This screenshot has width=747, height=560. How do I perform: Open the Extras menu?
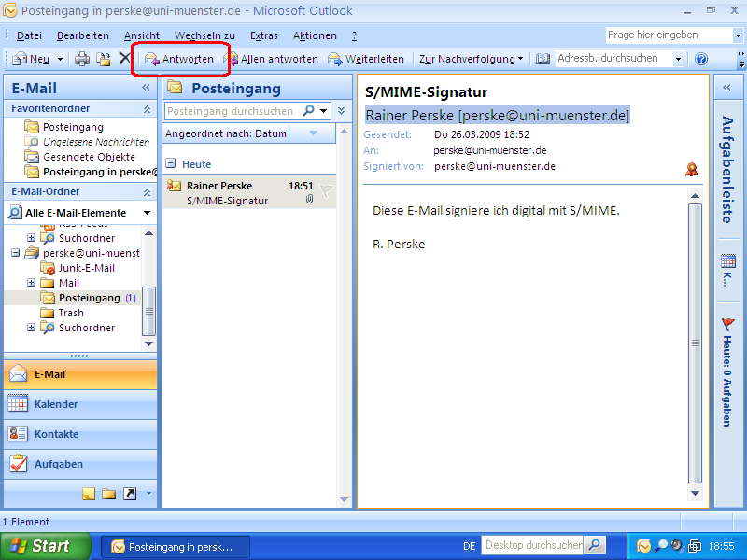pyautogui.click(x=264, y=35)
